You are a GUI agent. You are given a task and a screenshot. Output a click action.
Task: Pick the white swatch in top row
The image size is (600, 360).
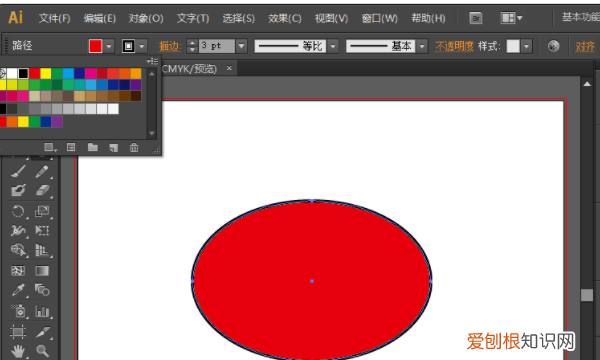12,73
